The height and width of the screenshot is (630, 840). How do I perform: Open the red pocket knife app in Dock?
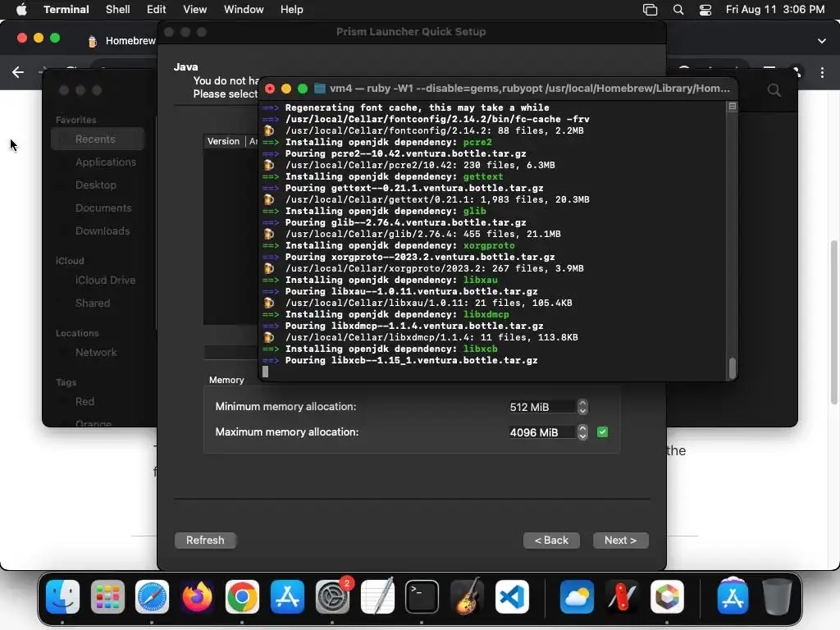[622, 597]
